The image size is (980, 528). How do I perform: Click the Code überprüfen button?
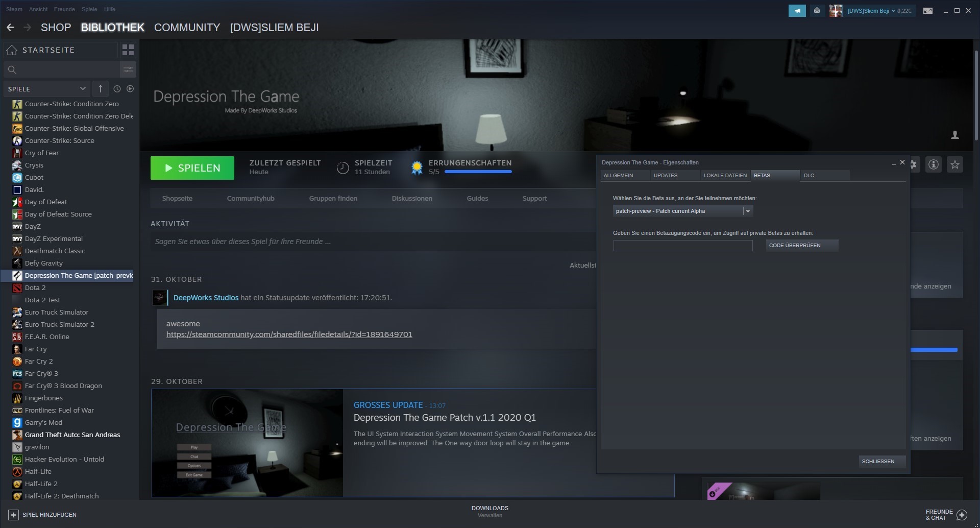(x=802, y=246)
